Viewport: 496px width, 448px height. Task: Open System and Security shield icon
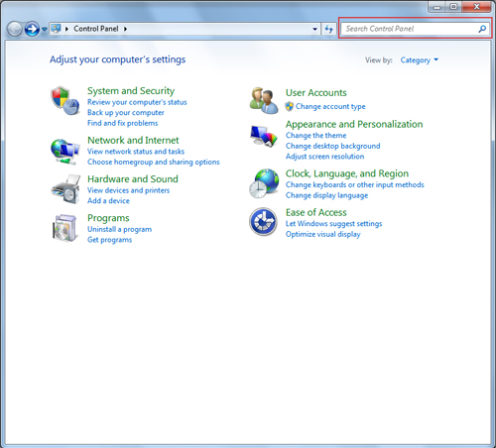coord(65,101)
